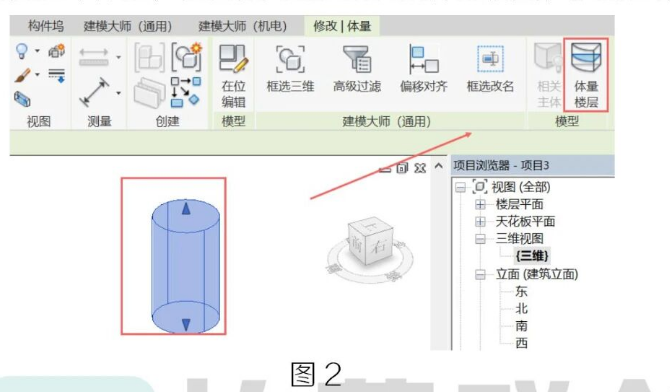The width and height of the screenshot is (670, 392).
Task: Click the 偏移对齐 tool
Action: [423, 68]
